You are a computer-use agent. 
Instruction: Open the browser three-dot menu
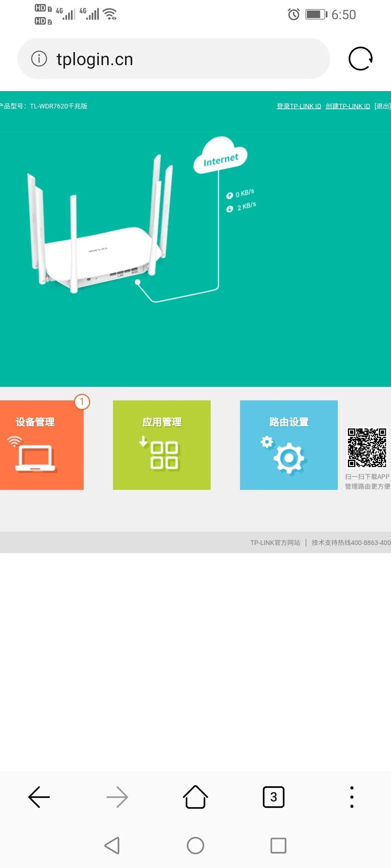tap(352, 797)
